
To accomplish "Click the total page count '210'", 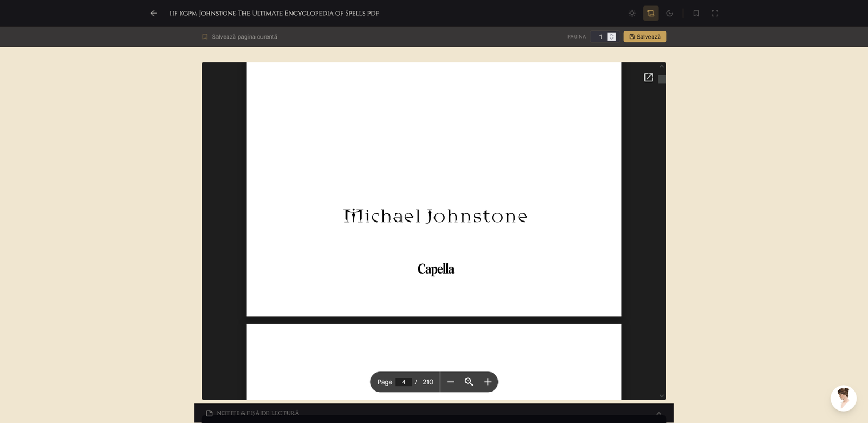I will click(428, 382).
